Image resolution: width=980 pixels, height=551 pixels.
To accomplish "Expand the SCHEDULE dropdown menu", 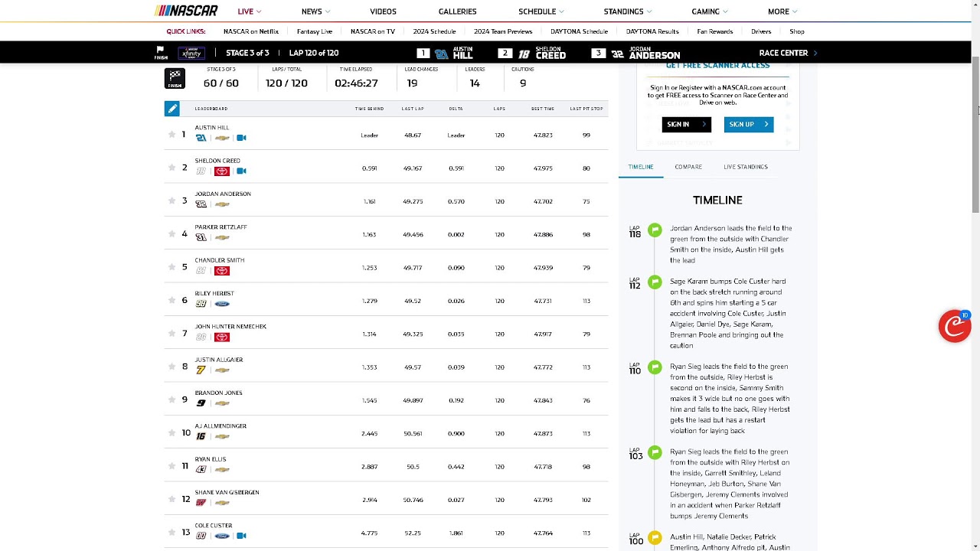I will (x=541, y=11).
